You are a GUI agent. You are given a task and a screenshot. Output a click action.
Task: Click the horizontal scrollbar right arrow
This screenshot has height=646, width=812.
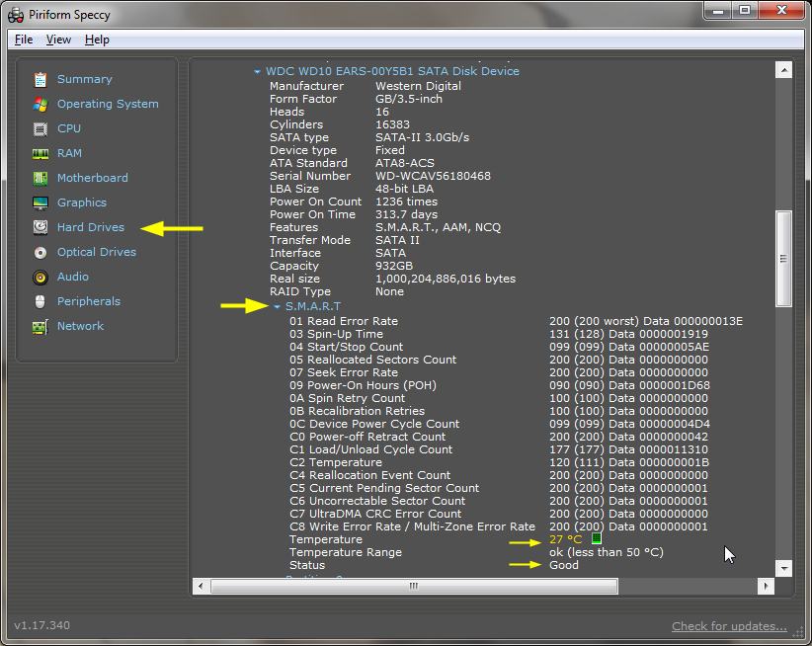(766, 587)
